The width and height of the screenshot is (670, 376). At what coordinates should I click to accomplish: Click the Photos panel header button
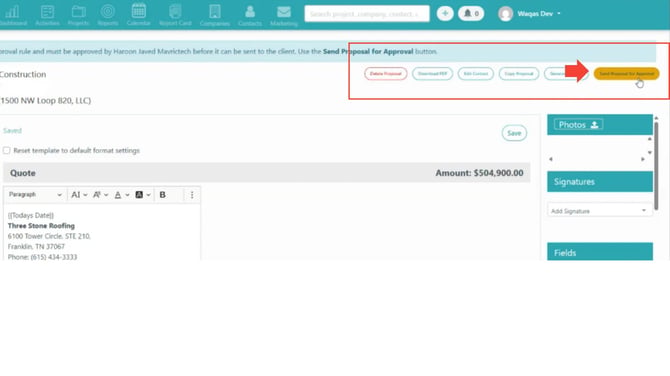tap(578, 125)
